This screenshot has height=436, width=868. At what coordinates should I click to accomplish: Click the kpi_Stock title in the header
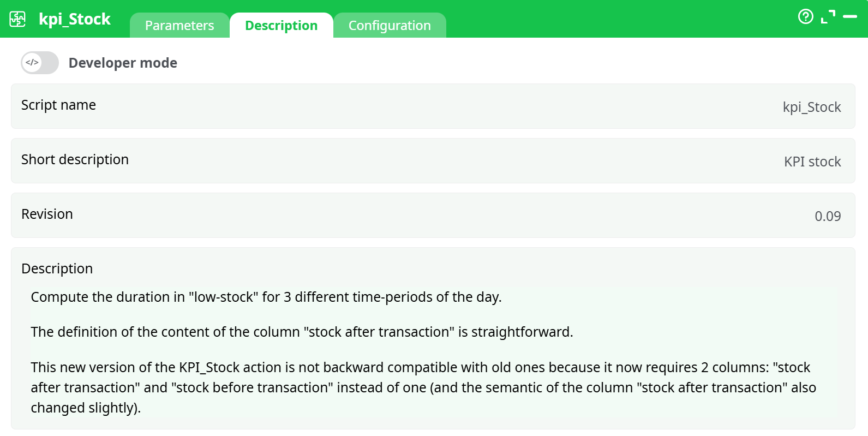pos(75,19)
